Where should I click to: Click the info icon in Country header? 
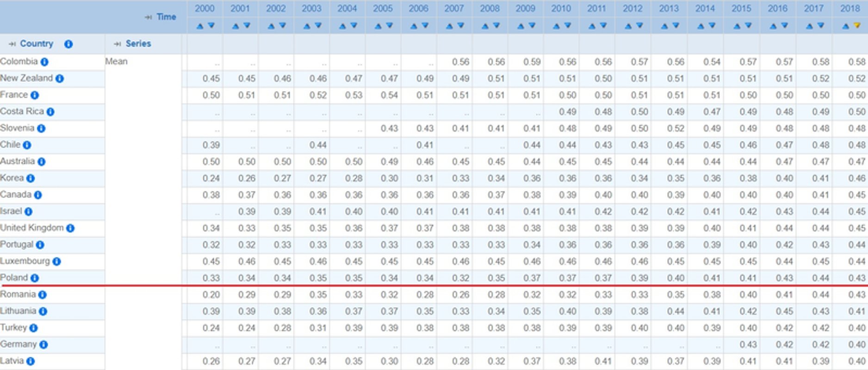click(68, 44)
